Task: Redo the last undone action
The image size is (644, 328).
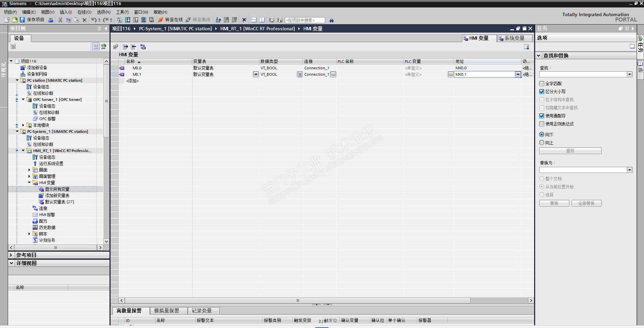Action: (106, 20)
